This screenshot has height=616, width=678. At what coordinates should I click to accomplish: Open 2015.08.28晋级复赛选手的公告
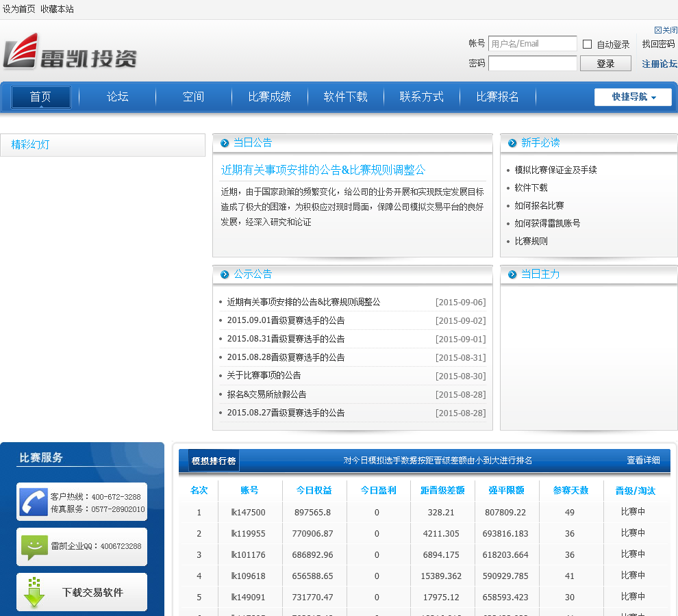[x=286, y=357]
